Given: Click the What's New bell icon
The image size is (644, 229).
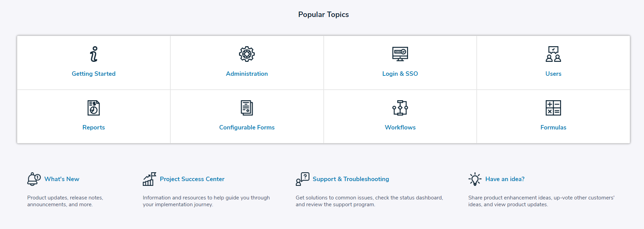Looking at the screenshot, I should tap(34, 179).
